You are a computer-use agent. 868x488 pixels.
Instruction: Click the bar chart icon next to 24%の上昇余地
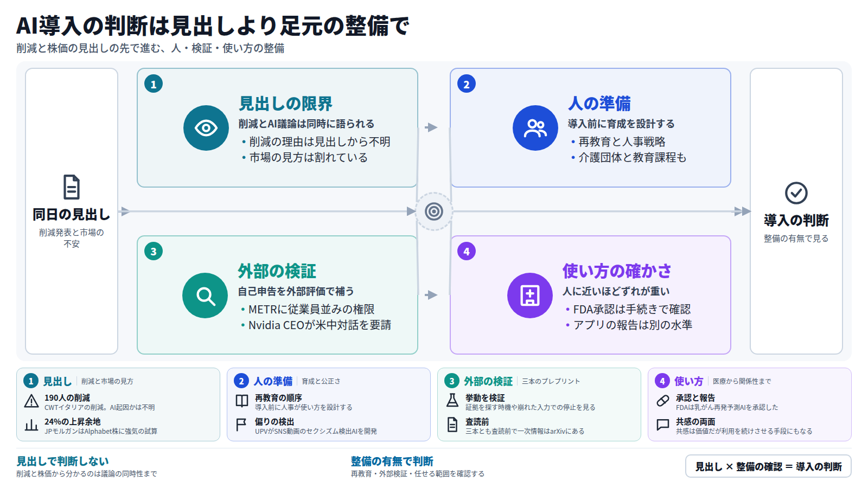[31, 425]
